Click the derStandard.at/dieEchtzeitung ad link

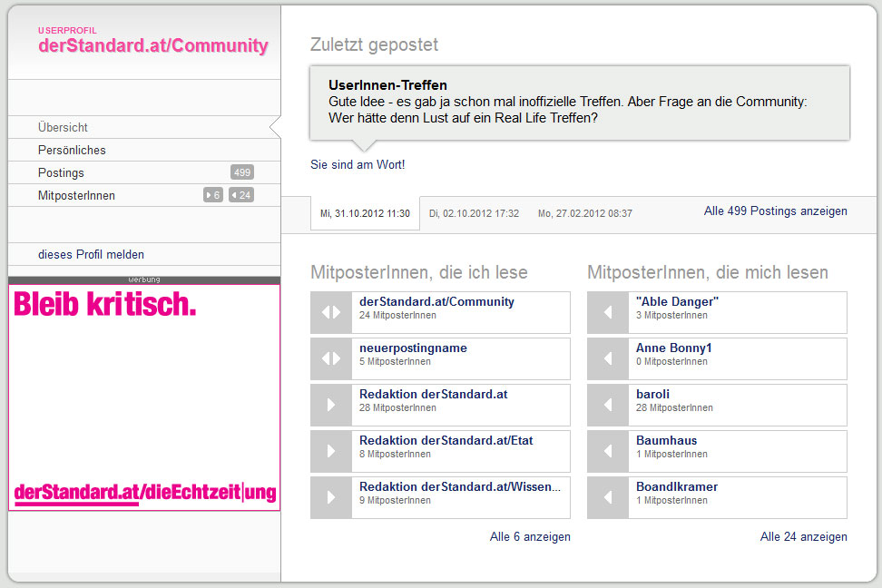(144, 493)
